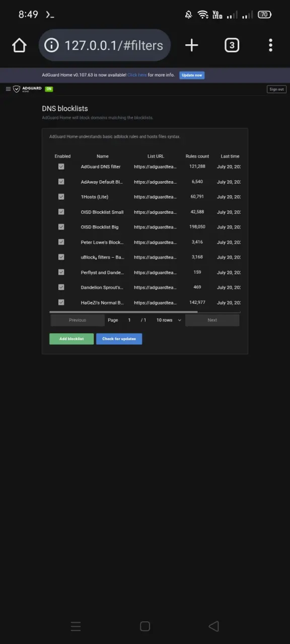Image resolution: width=290 pixels, height=644 pixels.
Task: Click the horizontal scrollbar under the table
Action: [124, 312]
